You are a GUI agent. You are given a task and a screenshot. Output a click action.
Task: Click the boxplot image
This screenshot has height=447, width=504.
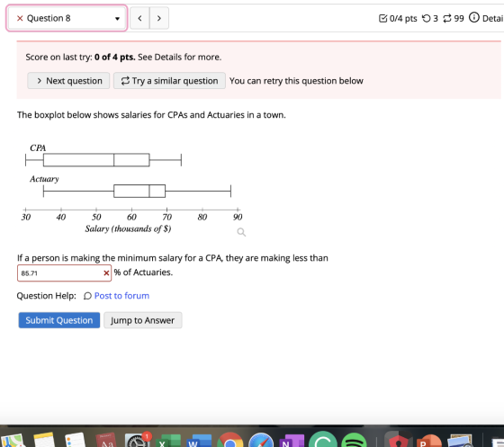click(x=133, y=189)
